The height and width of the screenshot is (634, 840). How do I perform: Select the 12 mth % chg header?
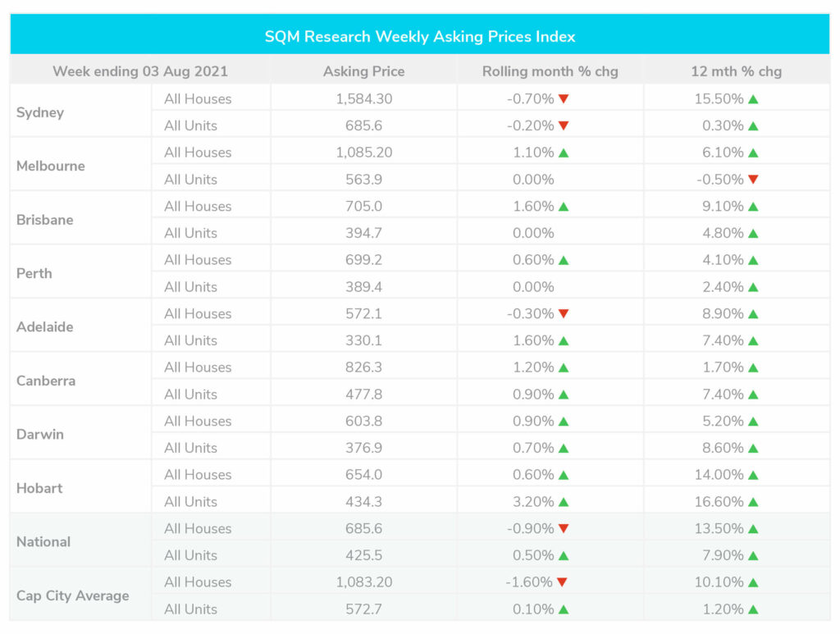pyautogui.click(x=736, y=71)
